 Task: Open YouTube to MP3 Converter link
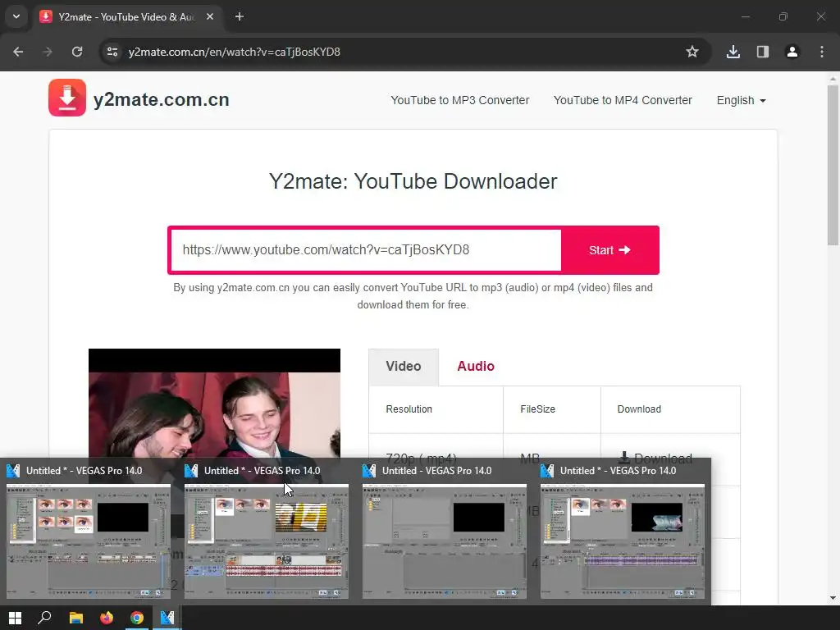pyautogui.click(x=459, y=100)
